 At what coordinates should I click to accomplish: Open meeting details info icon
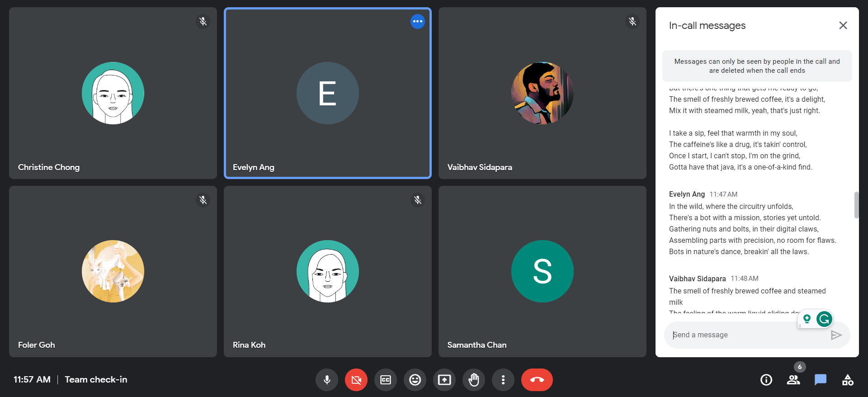(766, 380)
